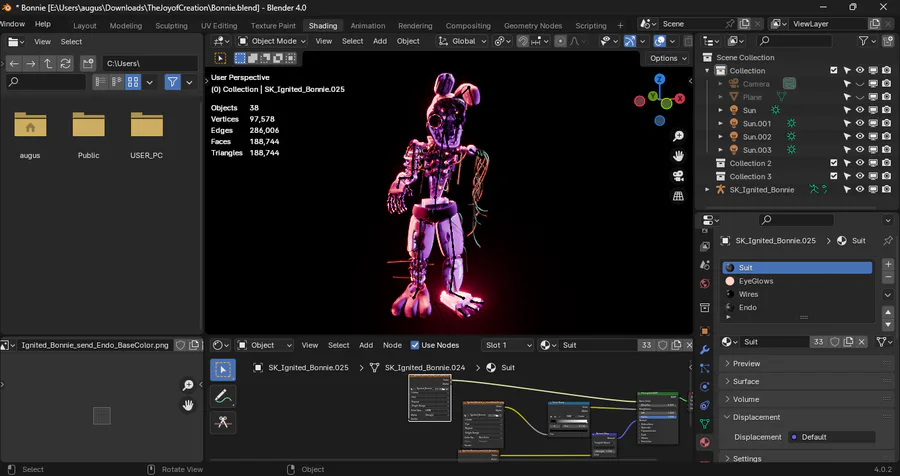Uncheck the Collection 2 checkbox

(x=833, y=163)
